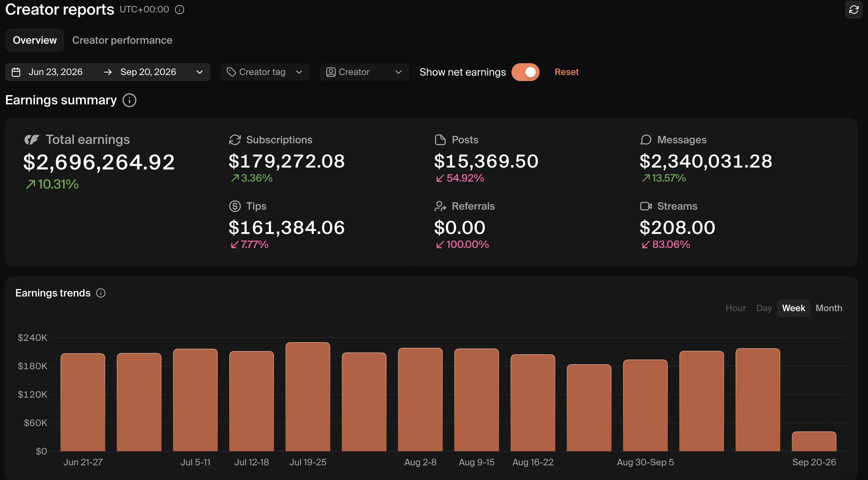Screen dimensions: 868x480
Task: Select the Day trend granularity
Action: point(764,308)
